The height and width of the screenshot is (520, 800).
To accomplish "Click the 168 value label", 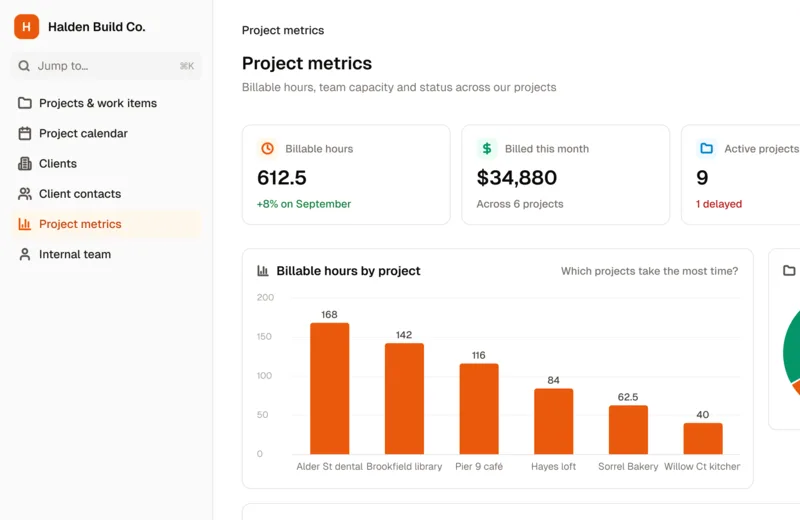I will (x=329, y=314).
